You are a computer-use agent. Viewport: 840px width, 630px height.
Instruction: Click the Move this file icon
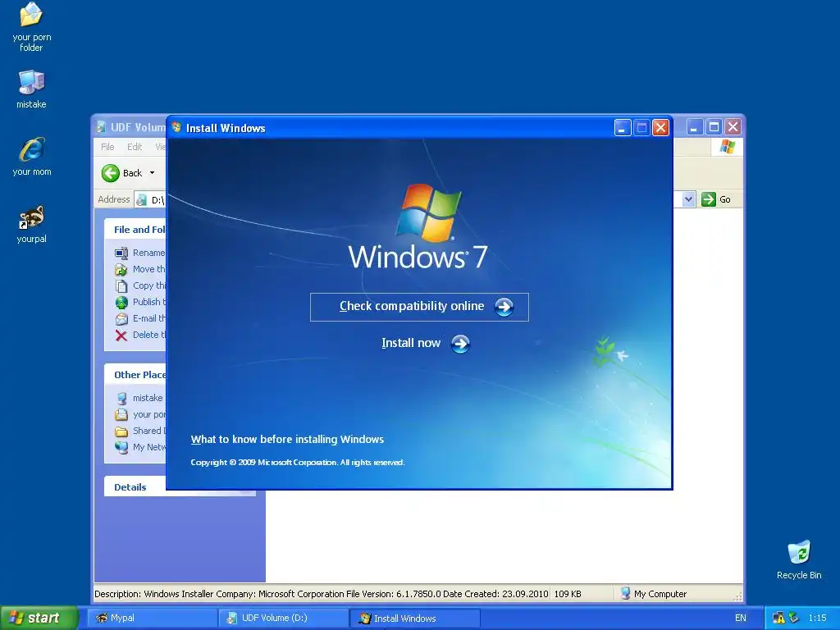[121, 269]
